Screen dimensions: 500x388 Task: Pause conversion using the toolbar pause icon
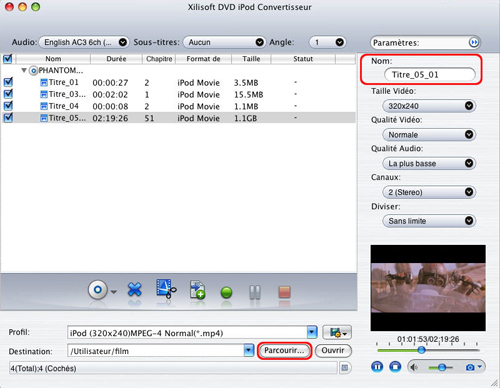255,292
